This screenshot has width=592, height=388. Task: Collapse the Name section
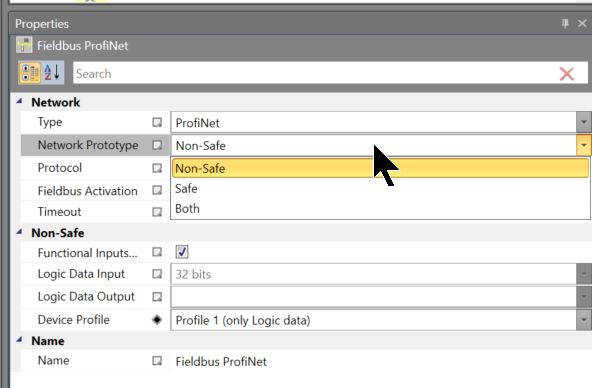19,340
